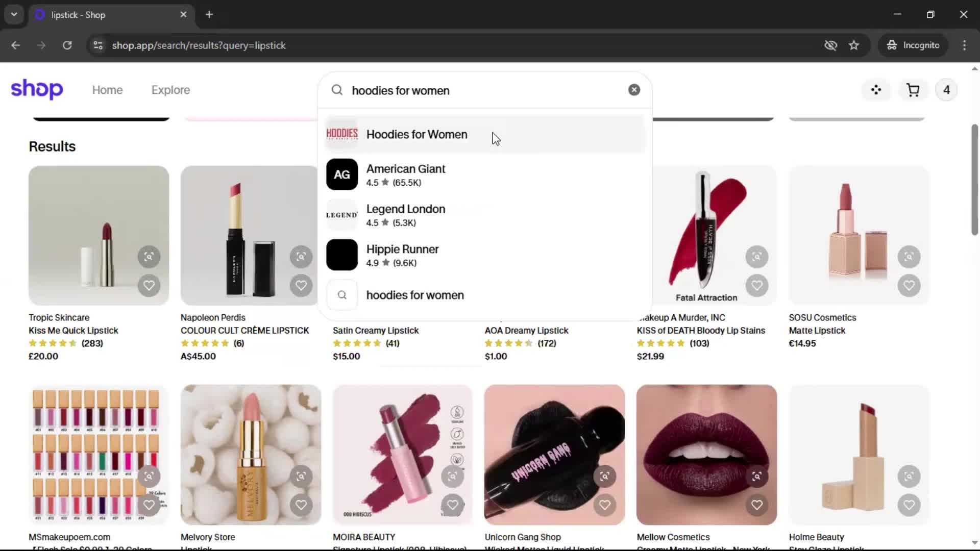980x551 pixels.
Task: Click the Shop AI sparkle icon
Action: (x=876, y=90)
